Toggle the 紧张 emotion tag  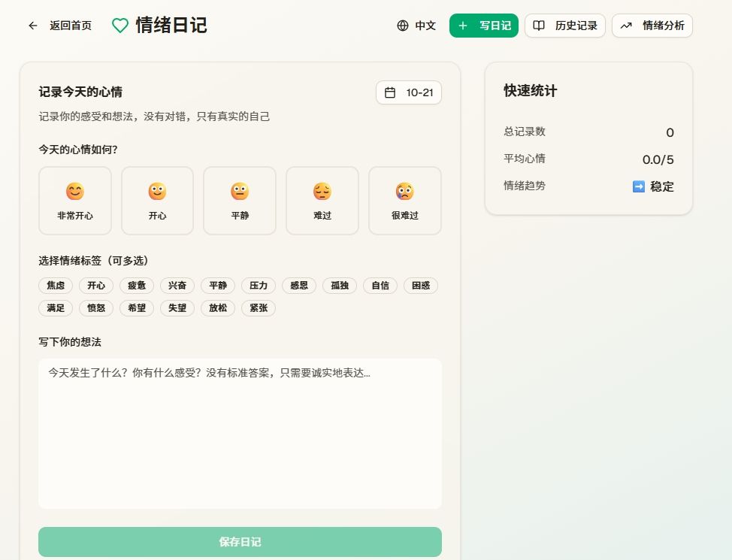click(258, 308)
